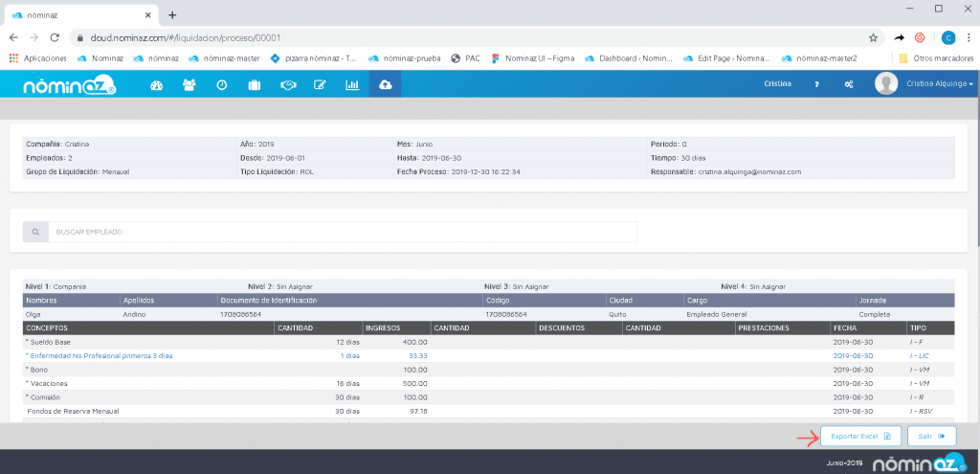Select the nòminaz browser tab

click(81, 15)
